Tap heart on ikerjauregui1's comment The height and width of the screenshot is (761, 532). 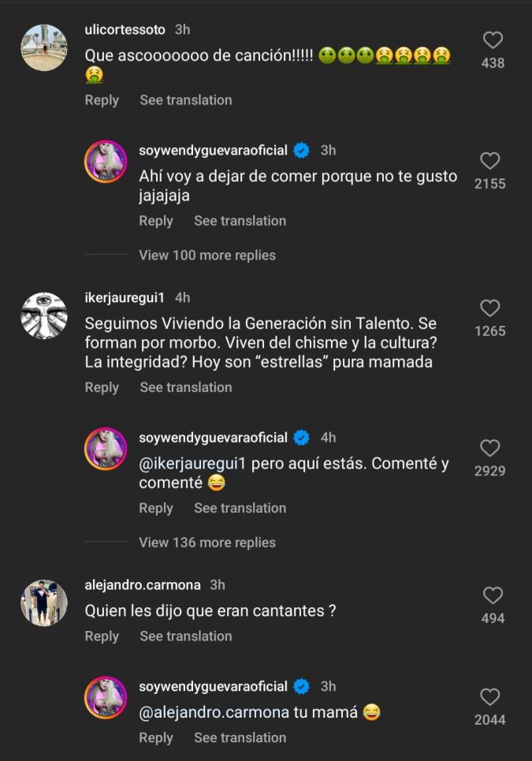[x=489, y=308]
